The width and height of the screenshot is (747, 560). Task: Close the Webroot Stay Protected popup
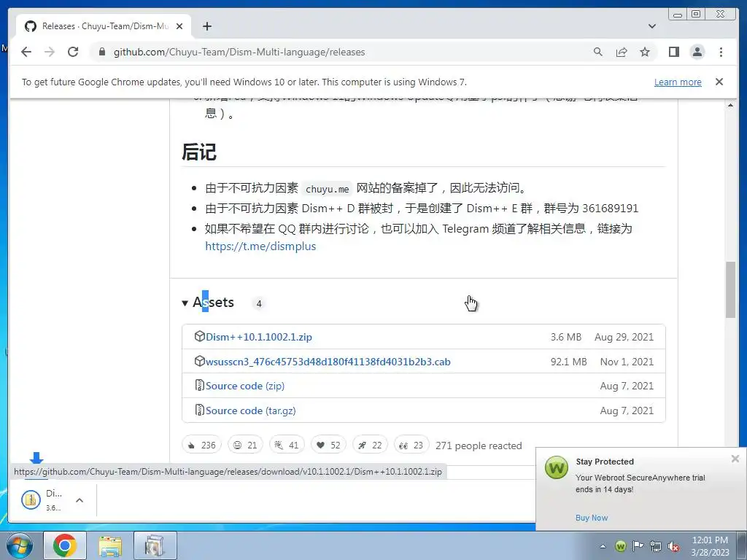tap(735, 459)
